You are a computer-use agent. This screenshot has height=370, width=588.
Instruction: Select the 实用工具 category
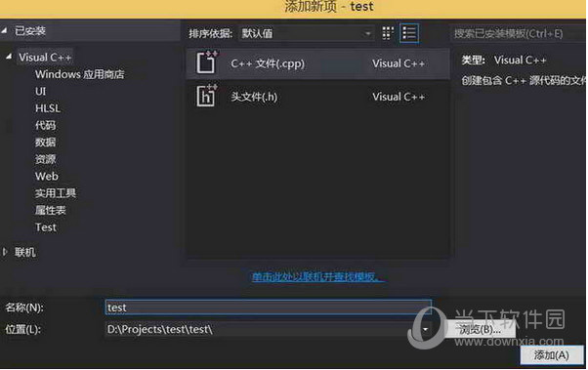click(56, 193)
